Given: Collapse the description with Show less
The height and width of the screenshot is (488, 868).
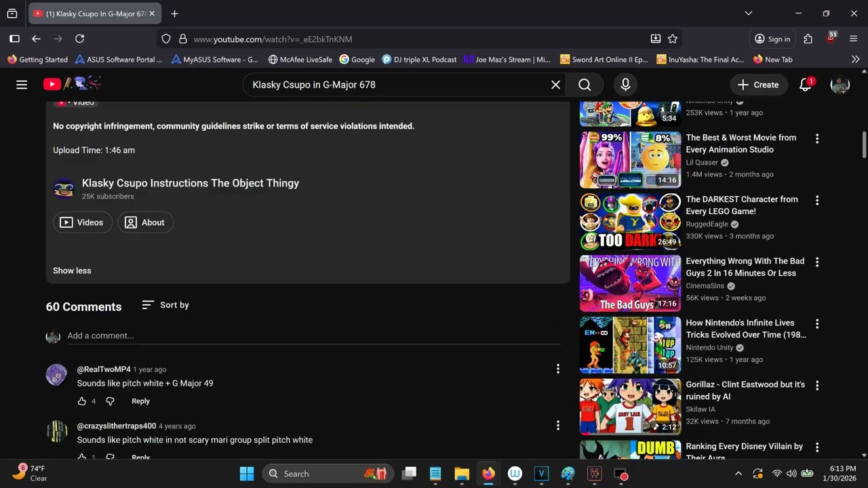Looking at the screenshot, I should point(72,270).
